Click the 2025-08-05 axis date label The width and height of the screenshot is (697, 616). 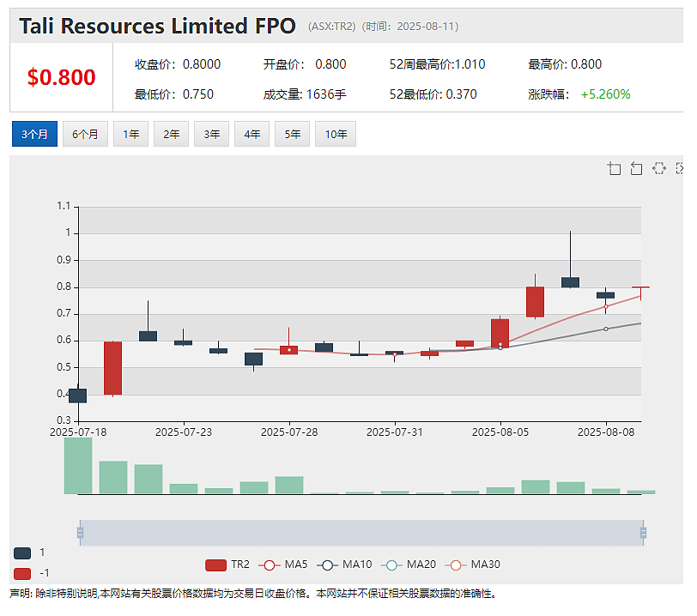click(x=500, y=432)
